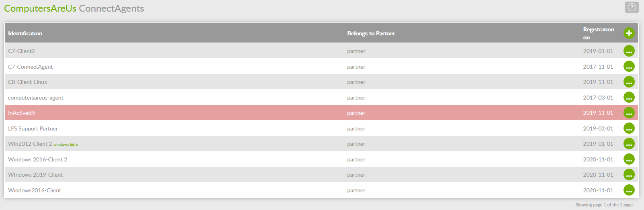
Task: Click the green plus add agent button
Action: point(629,33)
